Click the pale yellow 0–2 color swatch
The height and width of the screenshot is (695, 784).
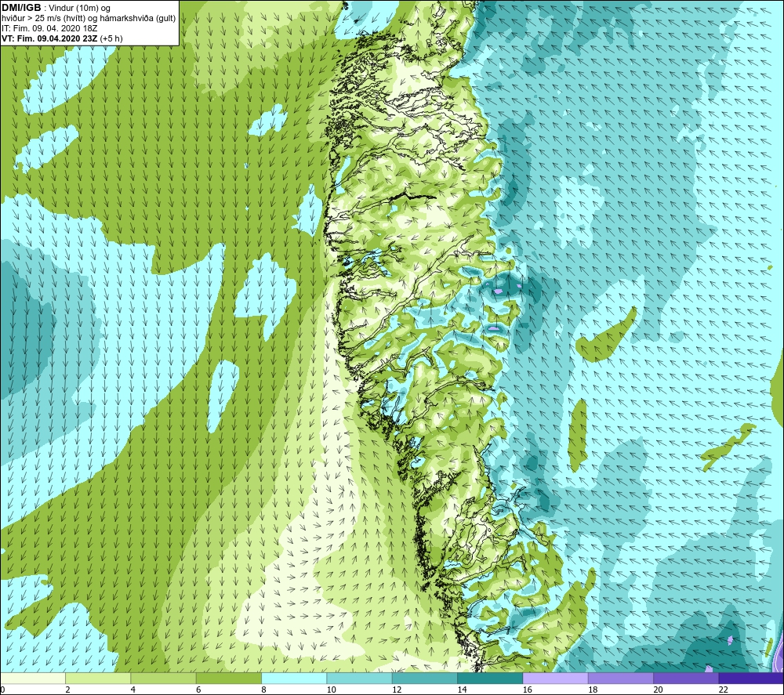click(x=33, y=678)
